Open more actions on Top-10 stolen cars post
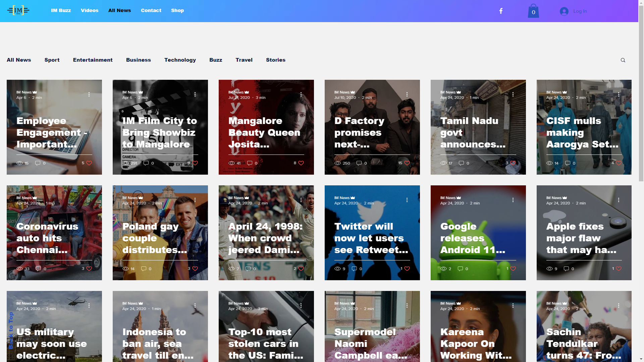 tap(301, 306)
